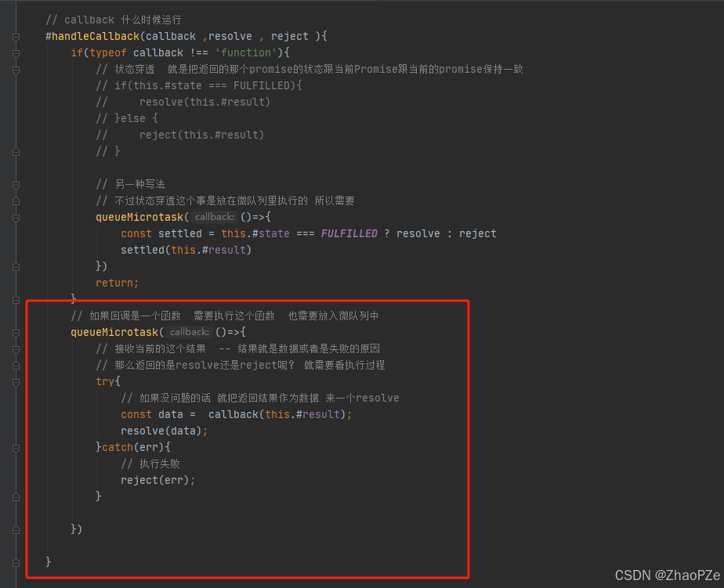Click the 'function' string literal

(x=245, y=52)
